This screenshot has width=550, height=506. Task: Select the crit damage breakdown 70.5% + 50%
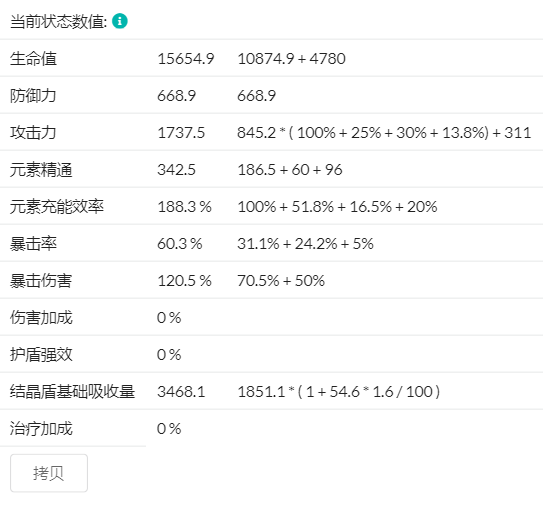(x=281, y=281)
